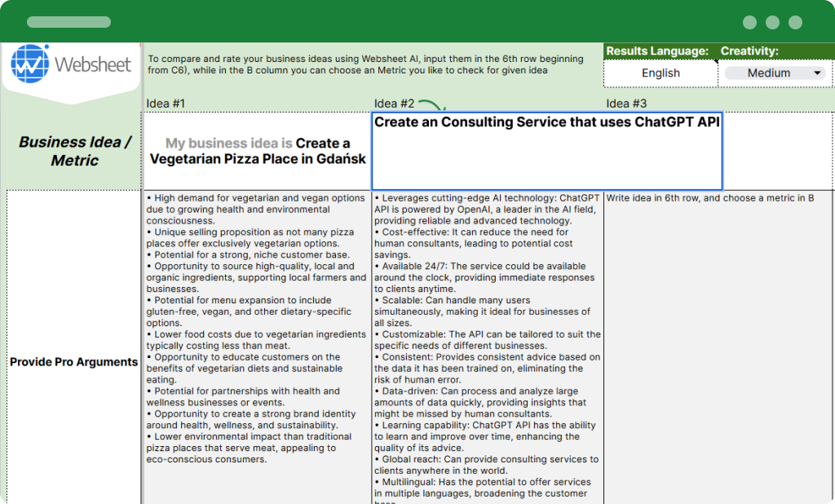Click the Results Language label
This screenshot has height=504, width=835.
pos(657,51)
